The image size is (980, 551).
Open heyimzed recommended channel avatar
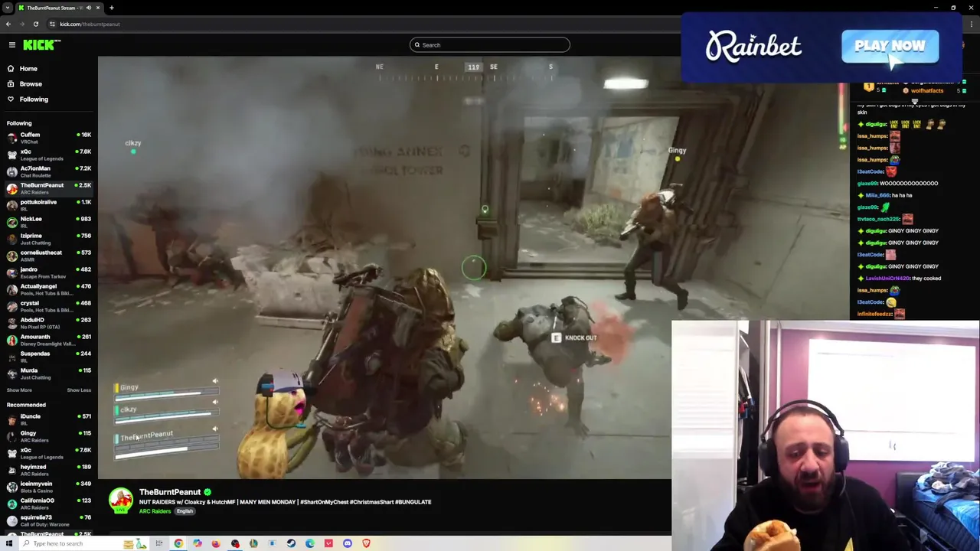tap(11, 470)
